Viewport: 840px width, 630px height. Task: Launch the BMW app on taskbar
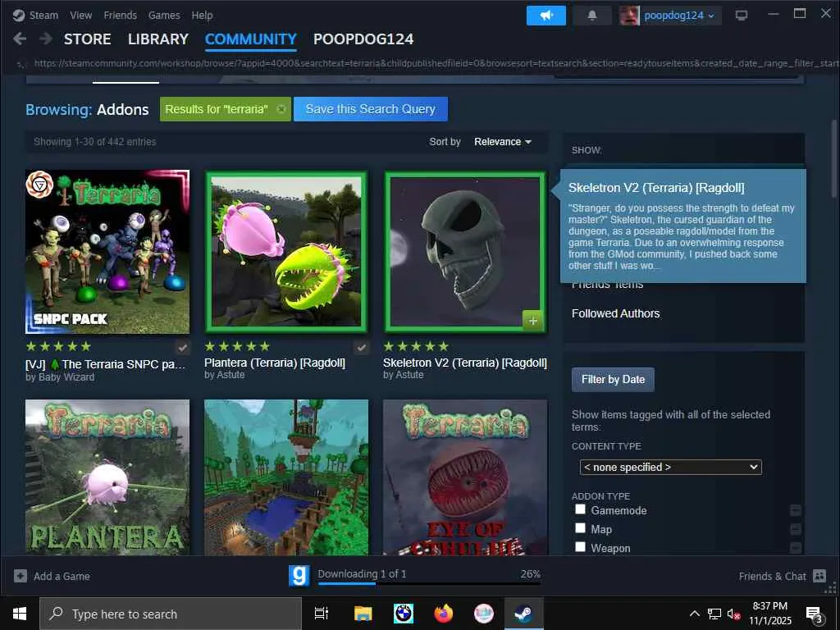click(x=404, y=614)
